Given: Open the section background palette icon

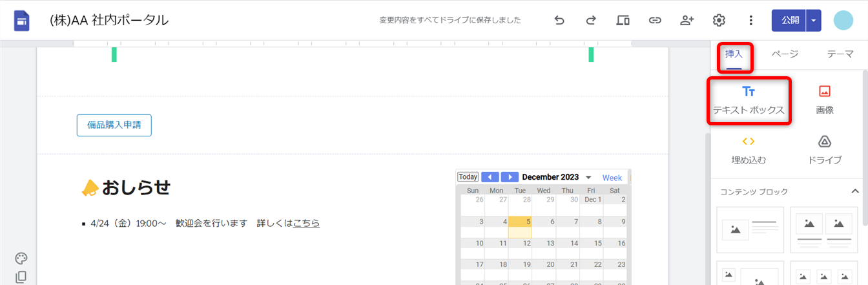Looking at the screenshot, I should pyautogui.click(x=21, y=259).
